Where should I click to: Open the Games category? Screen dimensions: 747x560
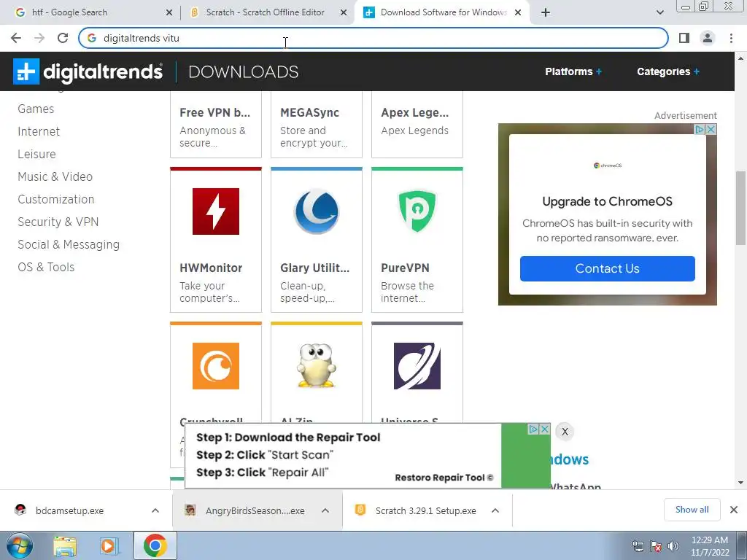click(36, 109)
